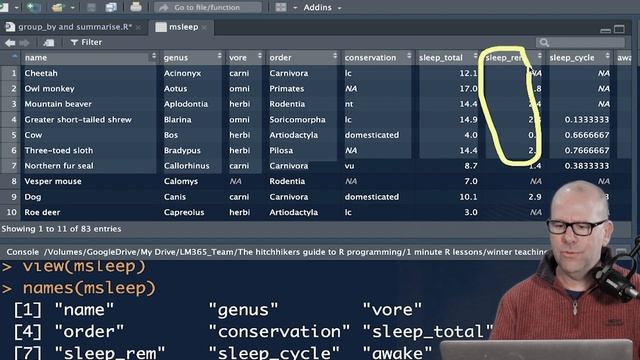Viewport: 640px width, 360px height.
Task: Minimize the source pane
Action: [x=606, y=30]
